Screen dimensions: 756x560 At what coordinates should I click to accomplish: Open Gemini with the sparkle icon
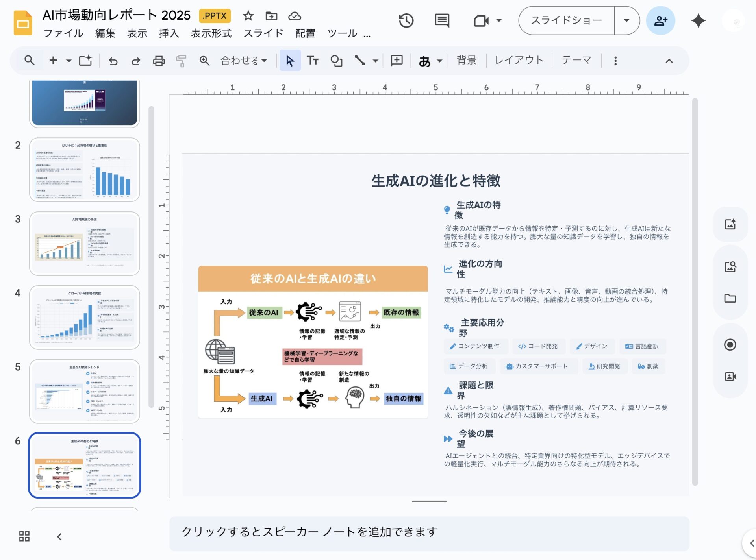698,20
